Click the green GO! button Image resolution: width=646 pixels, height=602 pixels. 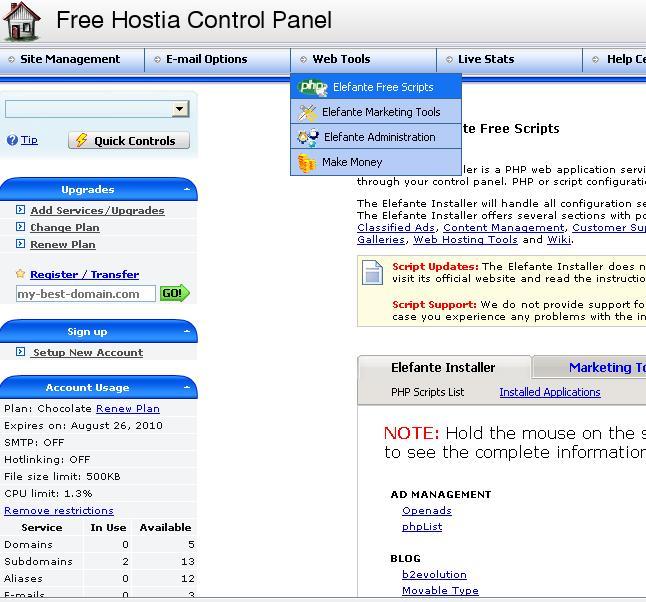click(175, 293)
